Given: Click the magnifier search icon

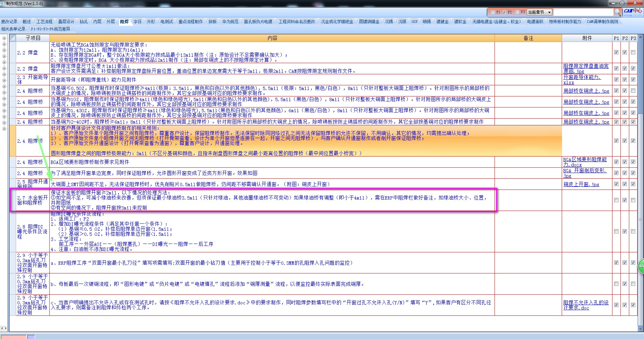Looking at the screenshot, I should (x=617, y=12).
